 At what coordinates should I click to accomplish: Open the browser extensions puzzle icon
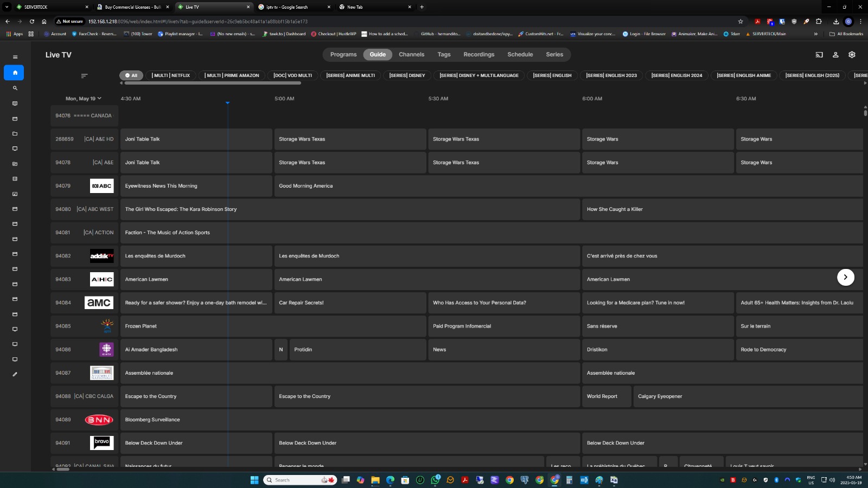pyautogui.click(x=819, y=22)
